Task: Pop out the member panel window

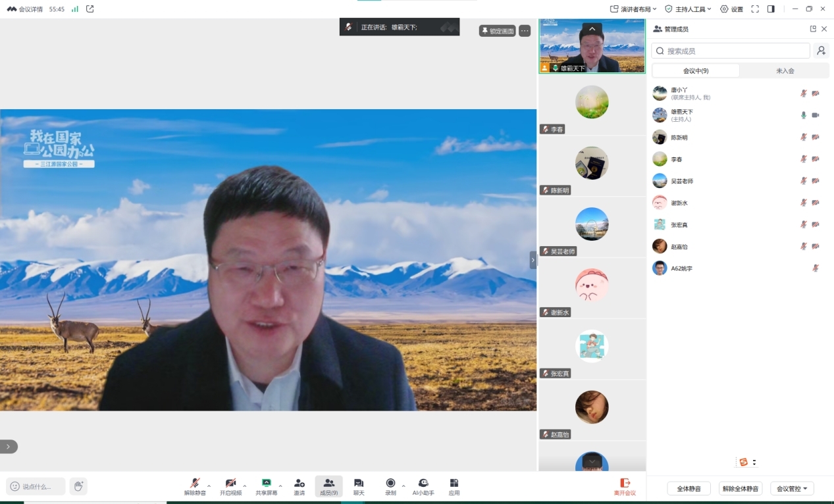Action: 813,29
